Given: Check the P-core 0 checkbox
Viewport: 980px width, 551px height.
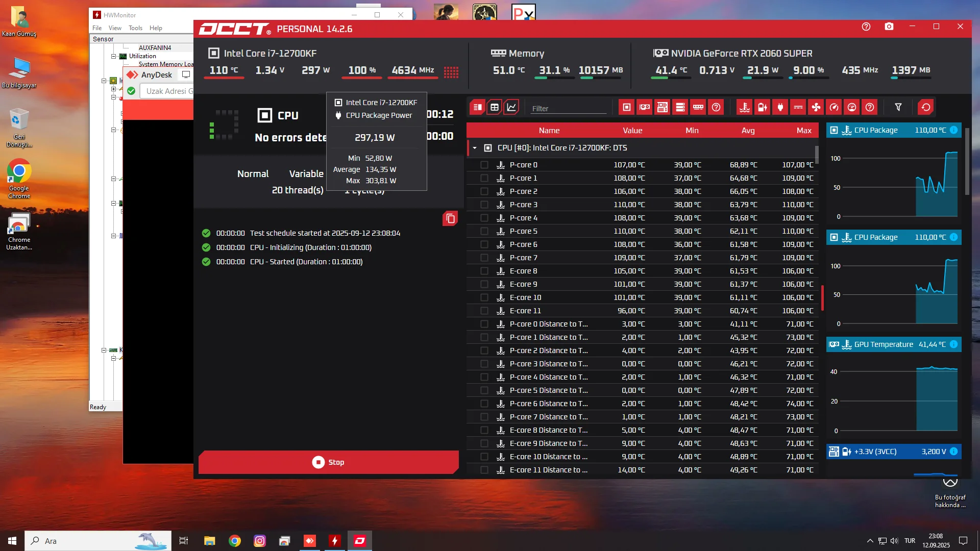Looking at the screenshot, I should click(x=484, y=165).
